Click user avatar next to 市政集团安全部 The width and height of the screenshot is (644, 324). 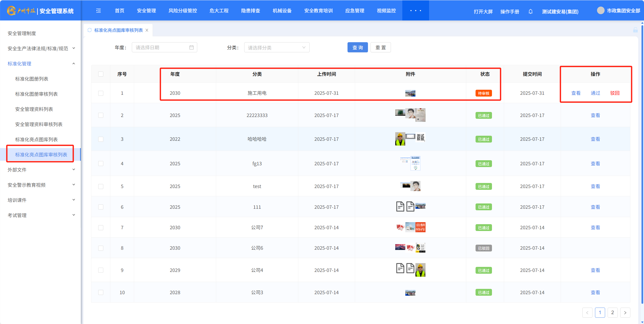(601, 11)
